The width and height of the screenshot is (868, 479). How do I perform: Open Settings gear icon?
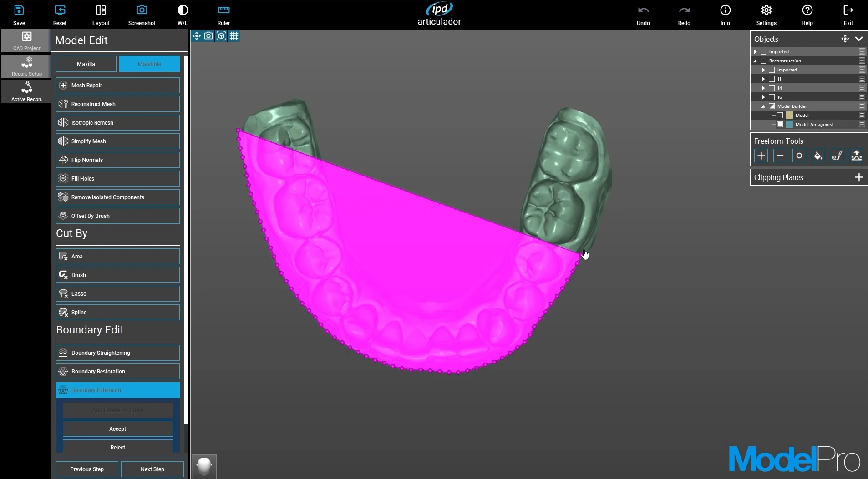coord(766,10)
